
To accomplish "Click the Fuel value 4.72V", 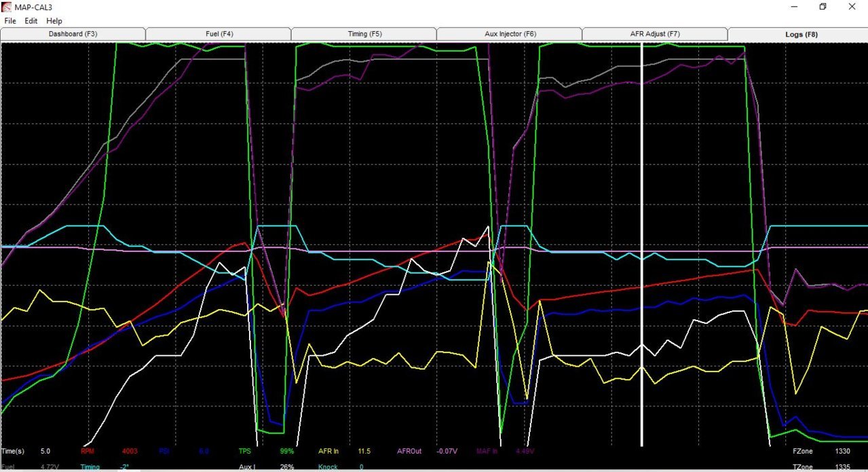I will tap(50, 467).
